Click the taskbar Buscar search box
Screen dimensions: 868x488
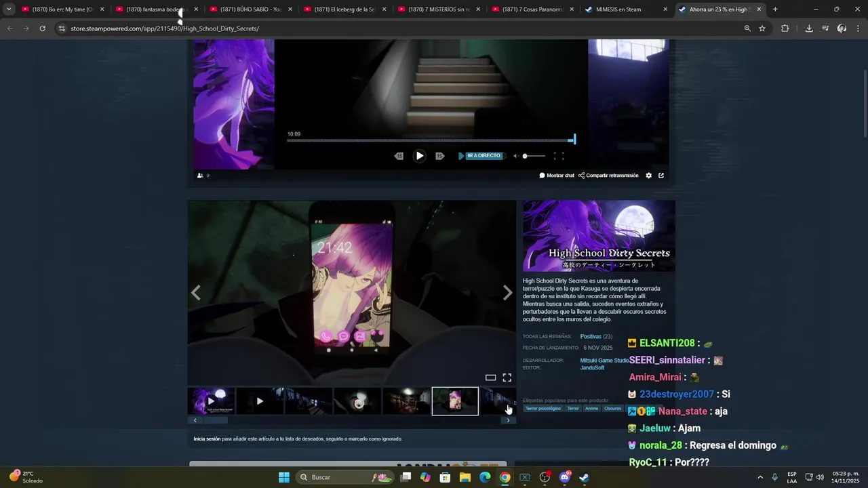[x=347, y=477]
